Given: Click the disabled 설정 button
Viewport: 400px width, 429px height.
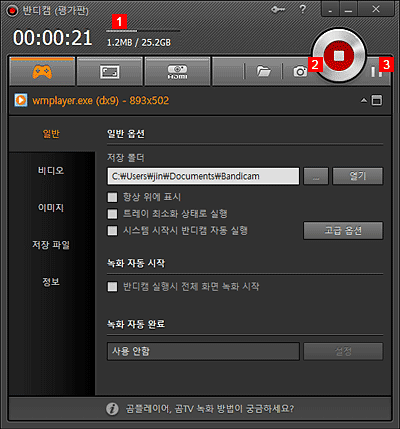Looking at the screenshot, I should (x=343, y=351).
